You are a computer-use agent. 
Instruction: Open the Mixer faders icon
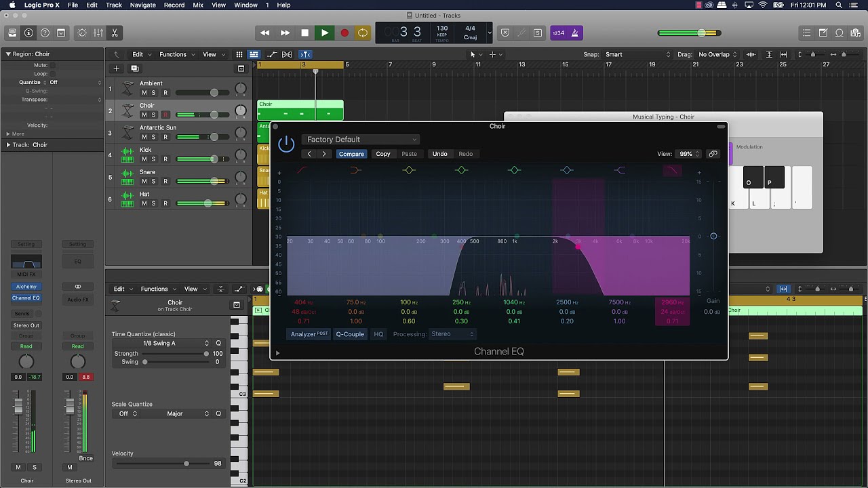point(98,33)
